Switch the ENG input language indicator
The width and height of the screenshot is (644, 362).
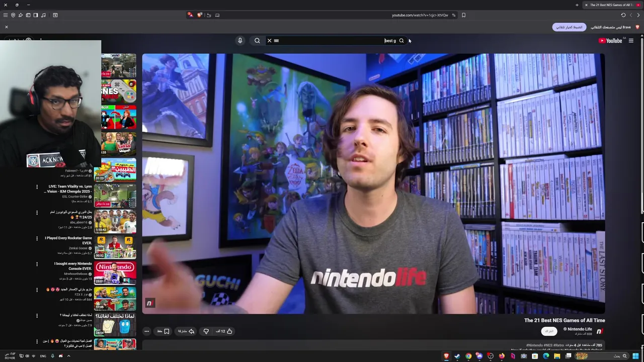[43, 356]
